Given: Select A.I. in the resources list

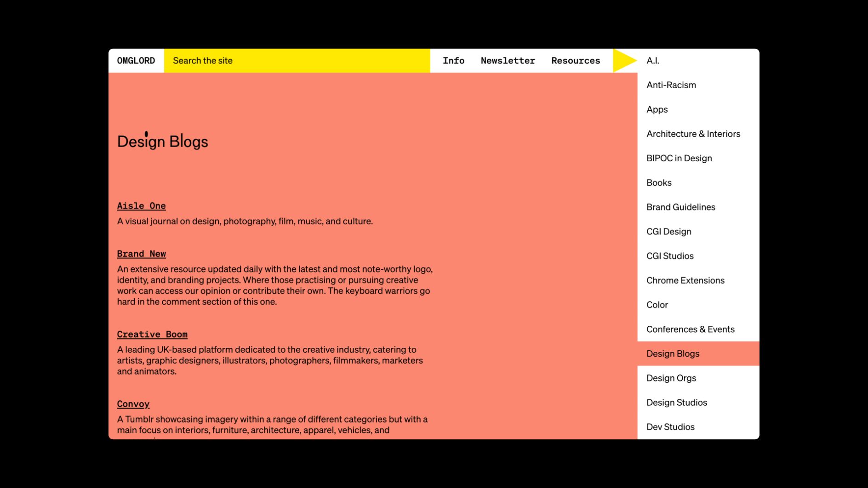Looking at the screenshot, I should 653,61.
